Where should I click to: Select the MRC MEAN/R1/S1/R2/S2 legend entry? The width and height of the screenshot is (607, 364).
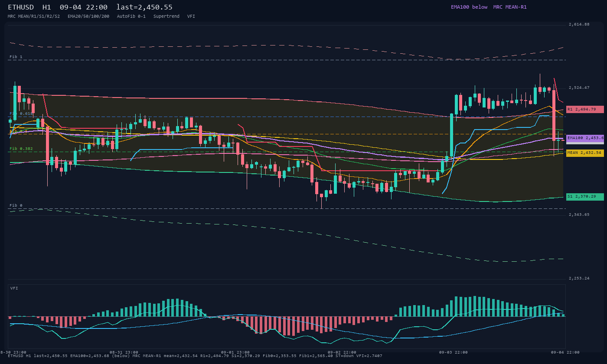click(x=34, y=16)
